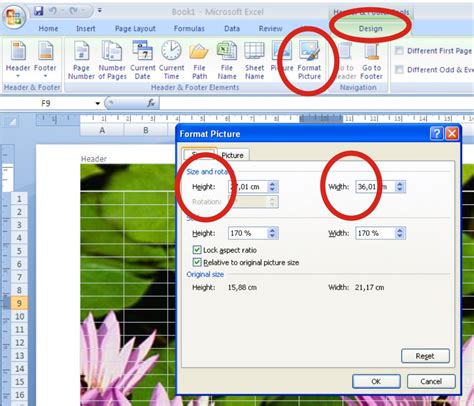Screen dimensions: 474x406
Task: Insert the Current Time element
Action: pos(171,60)
